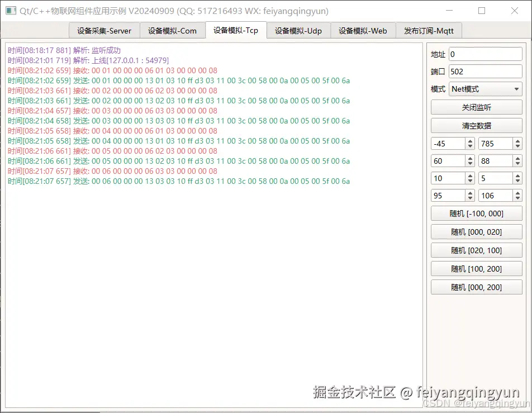Open the 发布订阅-Mqtt tab
532x413 pixels.
pyautogui.click(x=429, y=31)
